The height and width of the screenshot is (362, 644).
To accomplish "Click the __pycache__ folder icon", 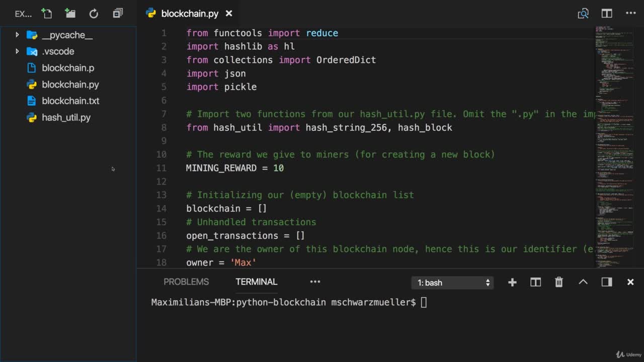I will [32, 35].
